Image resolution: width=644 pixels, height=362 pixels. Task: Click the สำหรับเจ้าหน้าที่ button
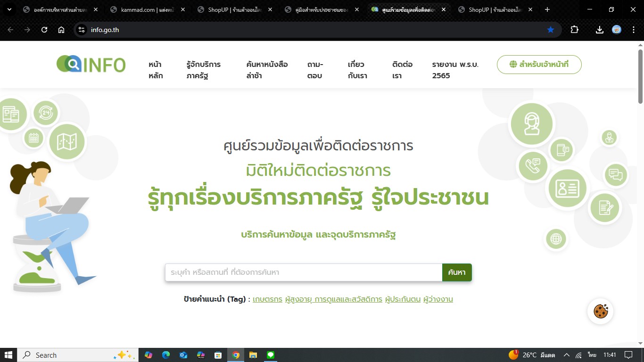(x=539, y=65)
